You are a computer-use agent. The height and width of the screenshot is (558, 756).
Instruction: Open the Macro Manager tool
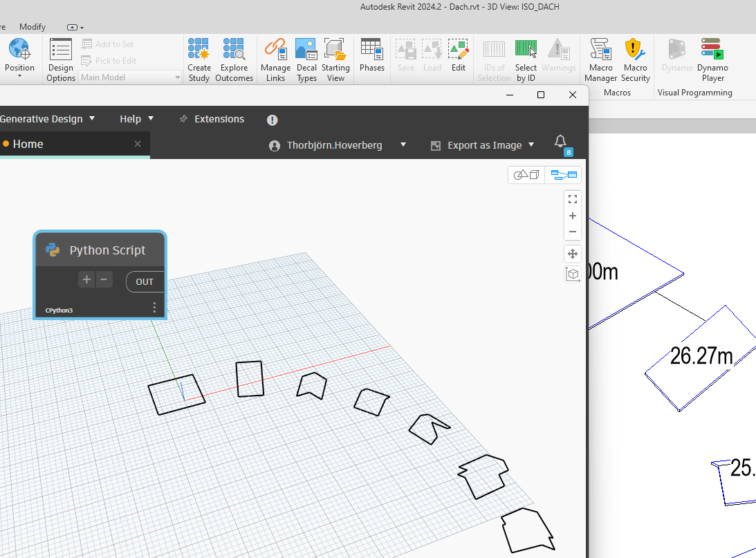pyautogui.click(x=600, y=59)
